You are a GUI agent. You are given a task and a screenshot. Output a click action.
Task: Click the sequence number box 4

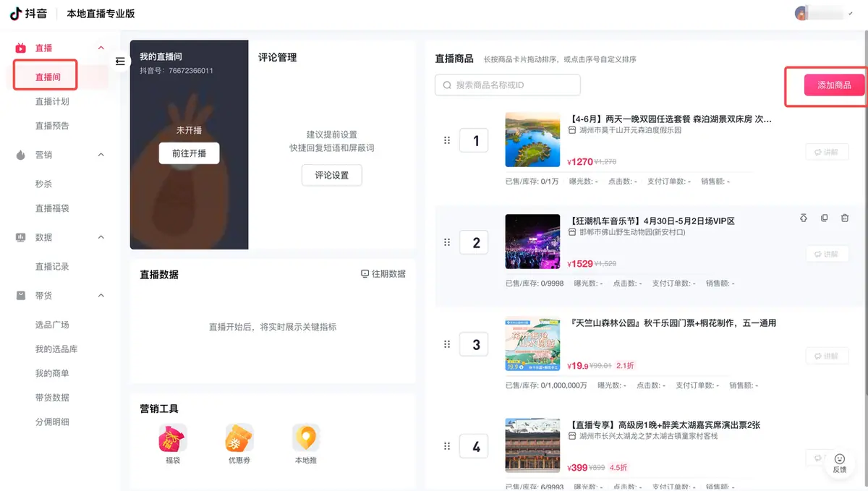(x=474, y=446)
